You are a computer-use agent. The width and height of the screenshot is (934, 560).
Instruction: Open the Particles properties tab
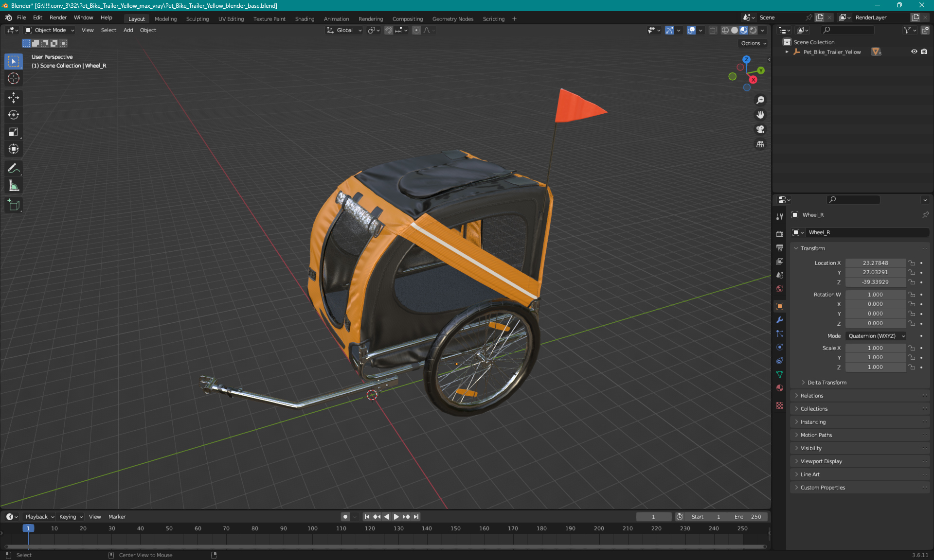[x=780, y=333]
